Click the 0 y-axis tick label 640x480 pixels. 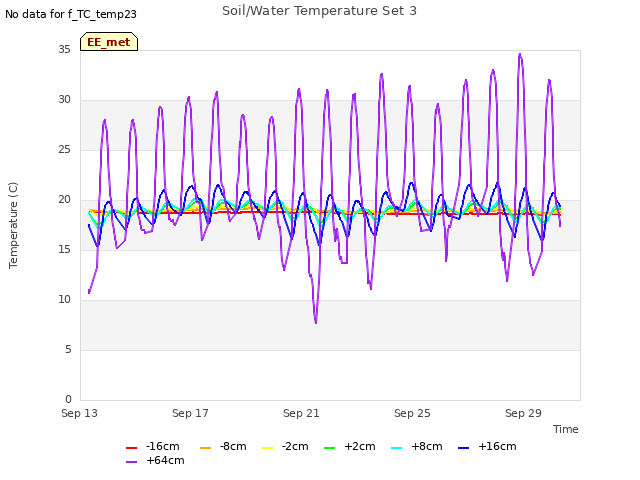point(68,399)
